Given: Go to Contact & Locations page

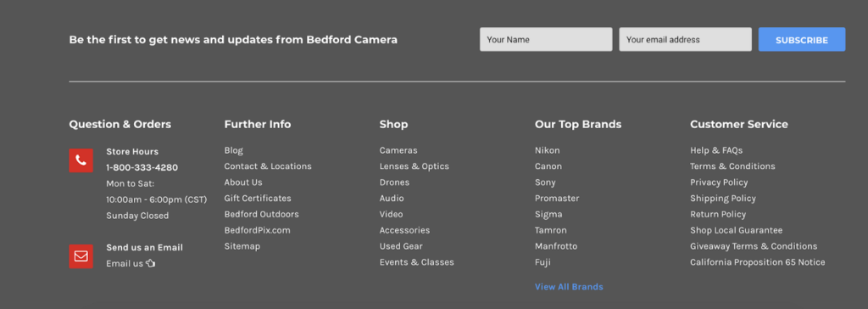Looking at the screenshot, I should 268,166.
